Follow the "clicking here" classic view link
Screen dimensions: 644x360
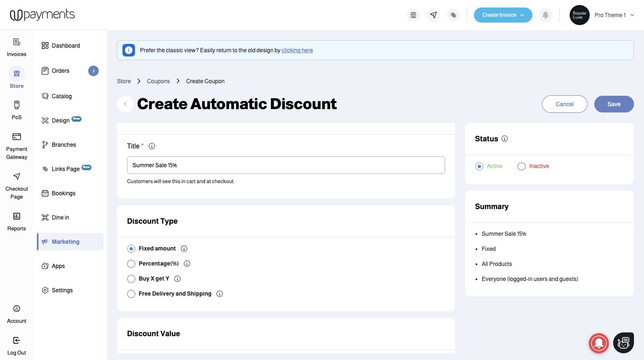tap(297, 51)
